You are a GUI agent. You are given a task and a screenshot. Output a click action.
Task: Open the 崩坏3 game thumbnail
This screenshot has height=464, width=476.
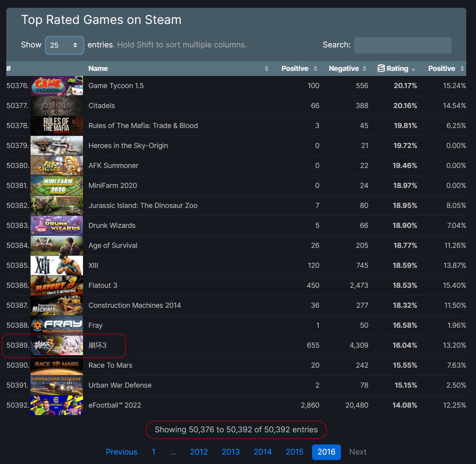coord(57,345)
